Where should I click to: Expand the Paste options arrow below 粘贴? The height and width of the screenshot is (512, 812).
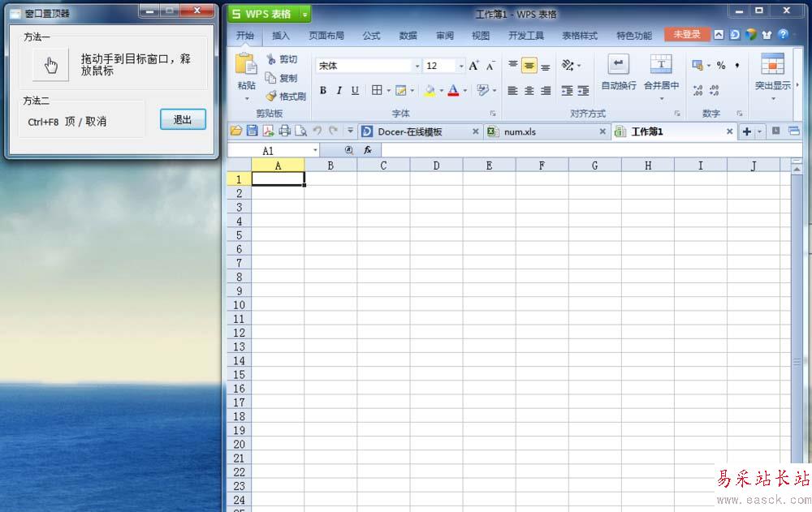click(247, 98)
